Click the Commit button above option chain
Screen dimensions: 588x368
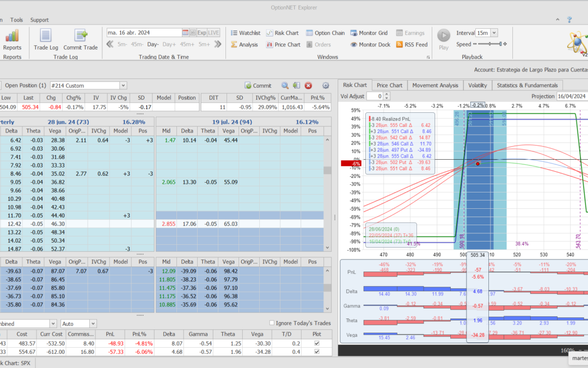point(258,86)
